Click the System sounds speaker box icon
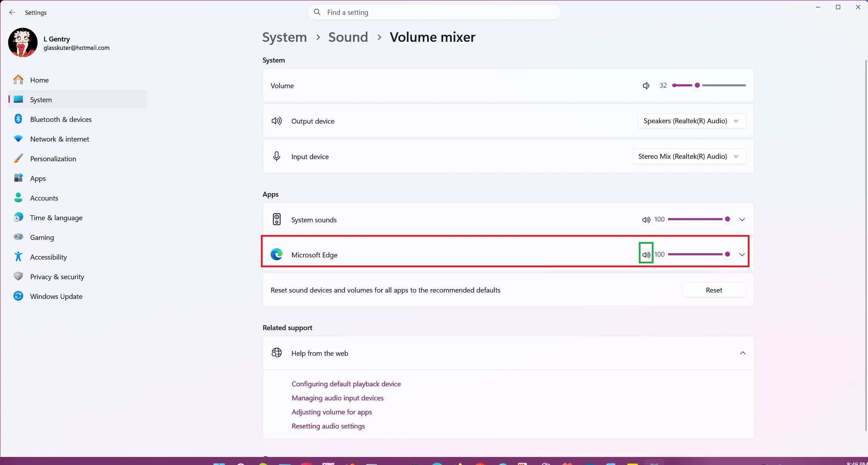The width and height of the screenshot is (868, 465). pyautogui.click(x=277, y=219)
